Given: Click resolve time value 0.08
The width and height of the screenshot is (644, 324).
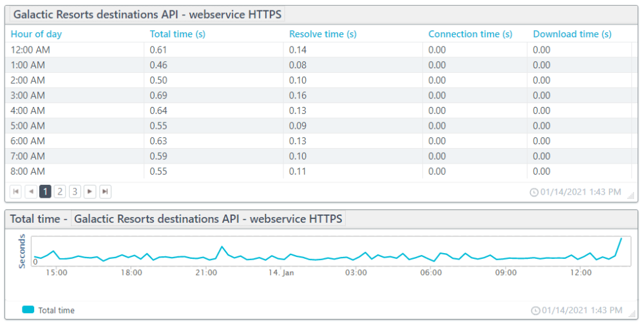Looking at the screenshot, I should pyautogui.click(x=298, y=65).
